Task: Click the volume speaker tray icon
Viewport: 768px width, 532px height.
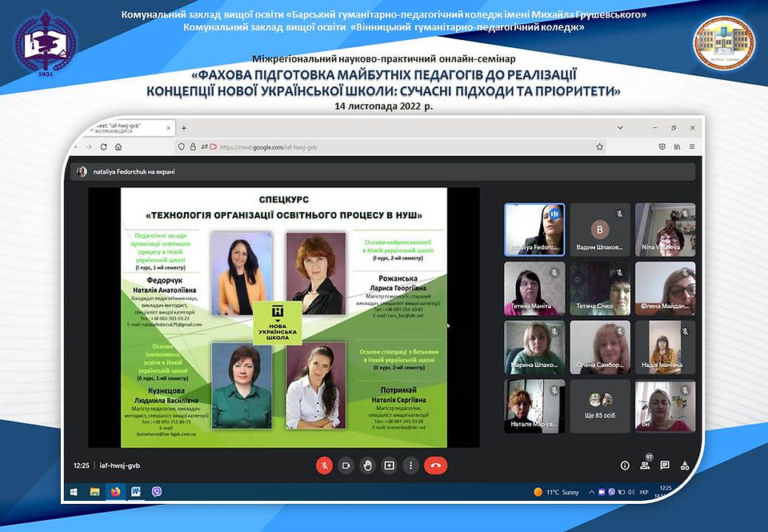Action: pos(631,492)
